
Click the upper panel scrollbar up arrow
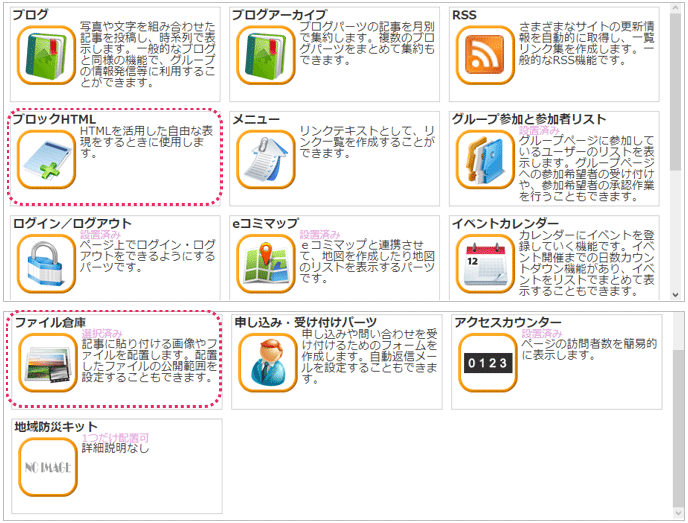point(675,7)
